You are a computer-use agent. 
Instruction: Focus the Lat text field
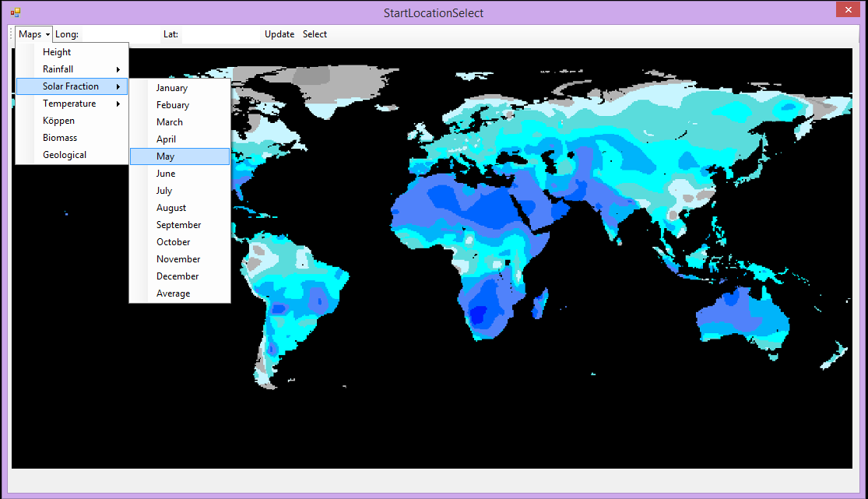tap(220, 34)
